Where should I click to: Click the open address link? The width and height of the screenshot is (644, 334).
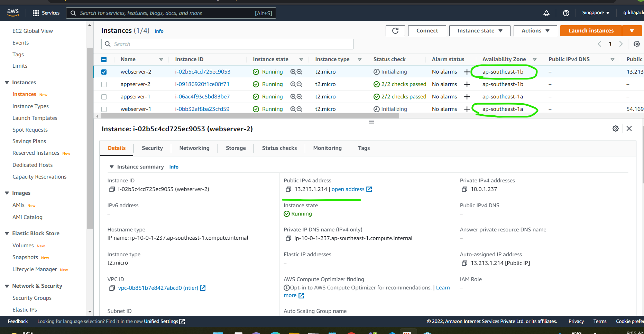point(352,189)
